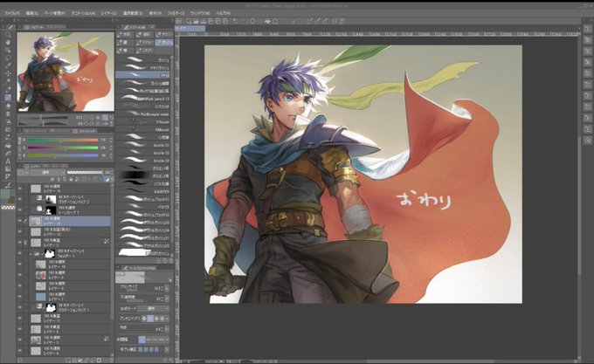Select the グラデーションマップ 1 layer

pos(70,307)
